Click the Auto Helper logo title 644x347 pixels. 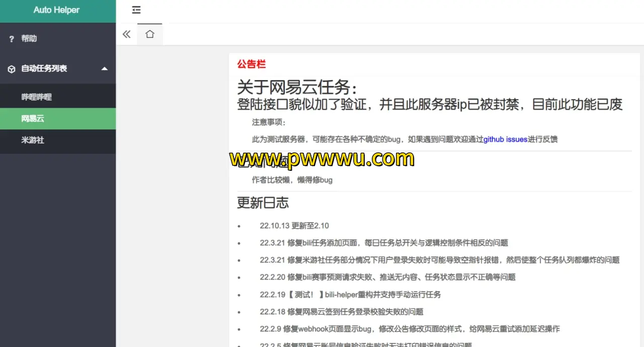pos(56,10)
